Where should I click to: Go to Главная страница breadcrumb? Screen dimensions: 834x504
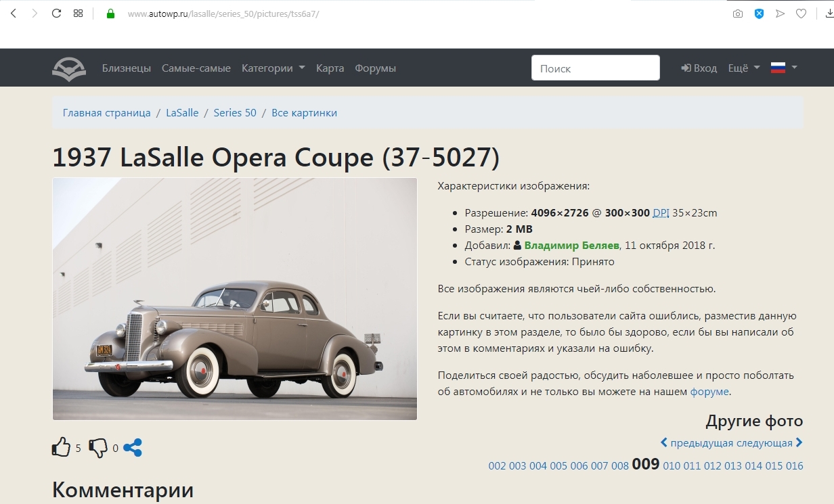click(107, 113)
